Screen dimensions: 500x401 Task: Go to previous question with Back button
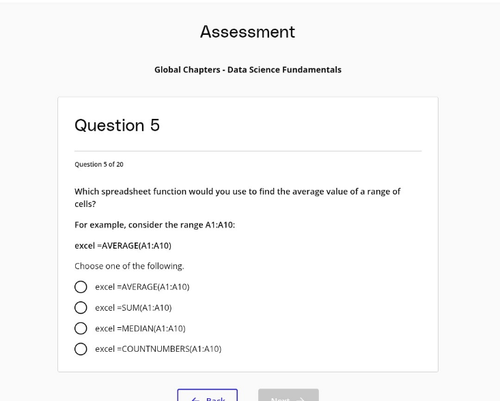(207, 395)
